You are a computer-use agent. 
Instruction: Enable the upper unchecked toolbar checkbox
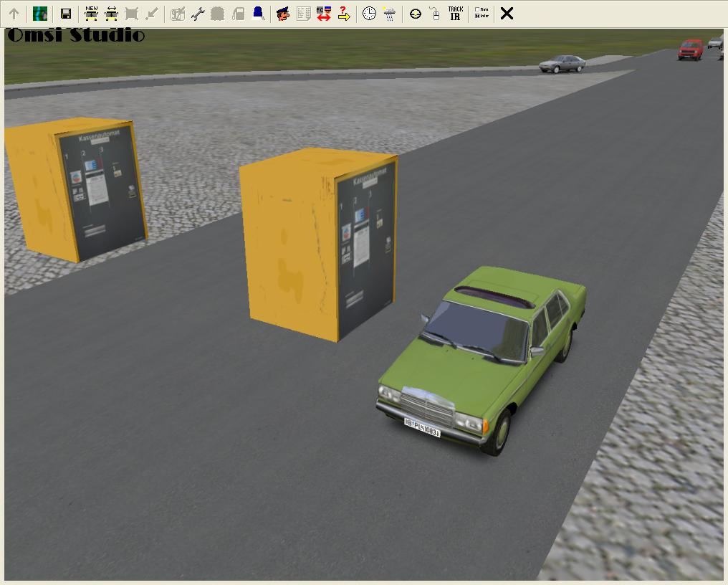[x=478, y=10]
